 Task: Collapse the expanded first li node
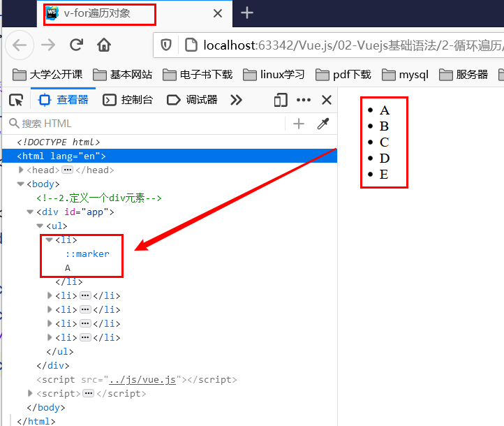tap(49, 240)
